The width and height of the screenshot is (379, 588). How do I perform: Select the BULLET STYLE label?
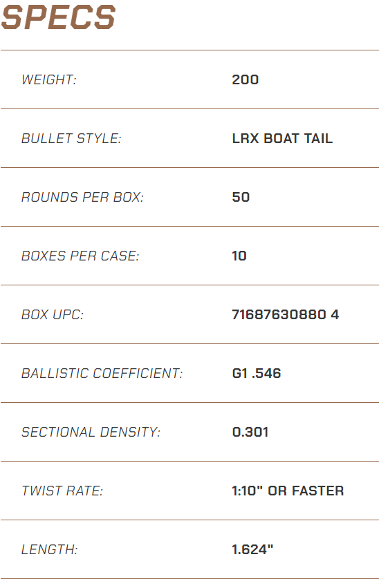click(x=71, y=138)
